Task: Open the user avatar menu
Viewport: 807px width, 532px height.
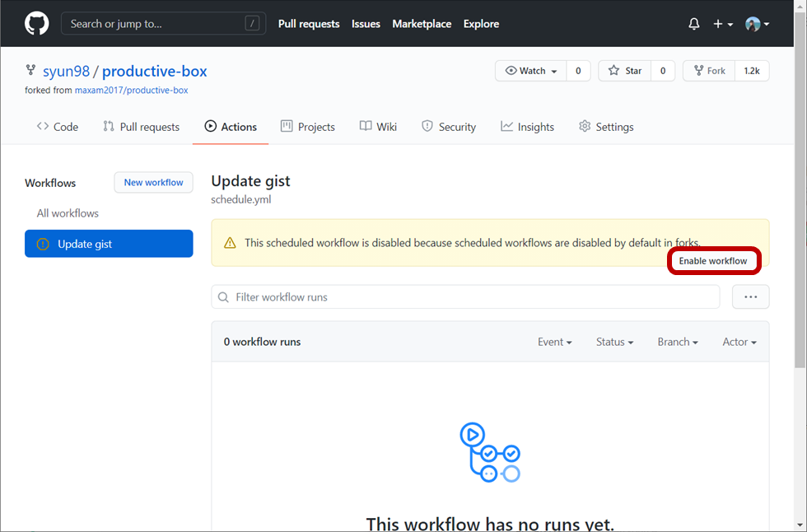Action: pos(757,24)
